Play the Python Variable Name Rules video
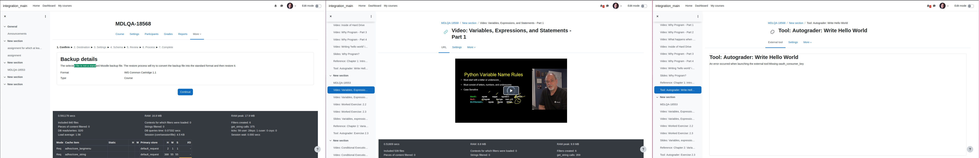This screenshot has width=980, height=158. point(511,91)
